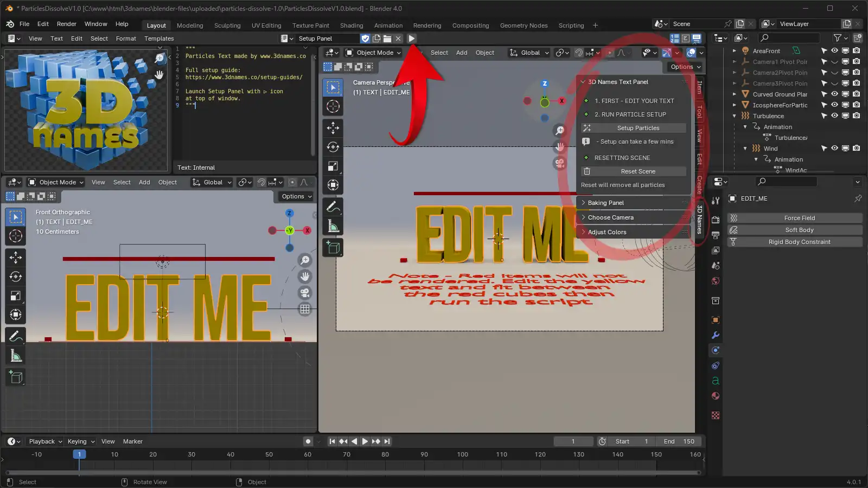Image resolution: width=868 pixels, height=488 pixels.
Task: Hide Curved Ground Plane eye icon
Action: tap(834, 94)
